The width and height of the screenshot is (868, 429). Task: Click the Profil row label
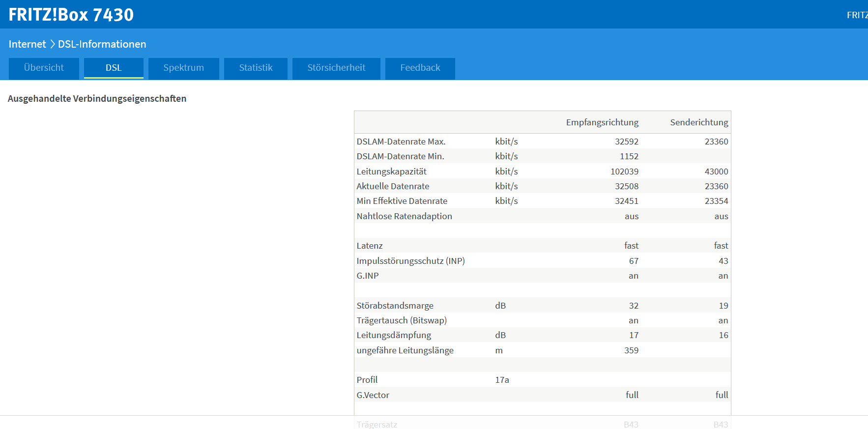[367, 380]
